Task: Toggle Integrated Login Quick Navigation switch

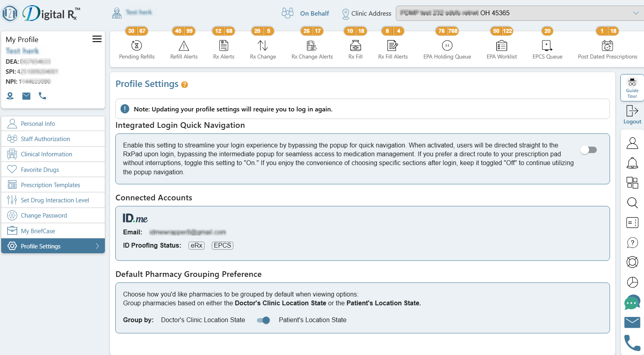Action: click(x=589, y=150)
